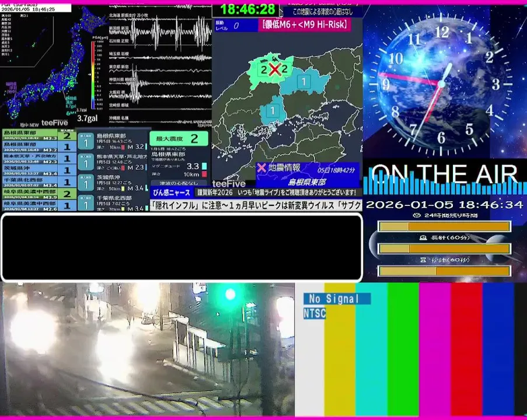This screenshot has height=420, width=527.
Task: Select the 岐阜県美濃中西部 M2.6 row
Action: (39, 205)
